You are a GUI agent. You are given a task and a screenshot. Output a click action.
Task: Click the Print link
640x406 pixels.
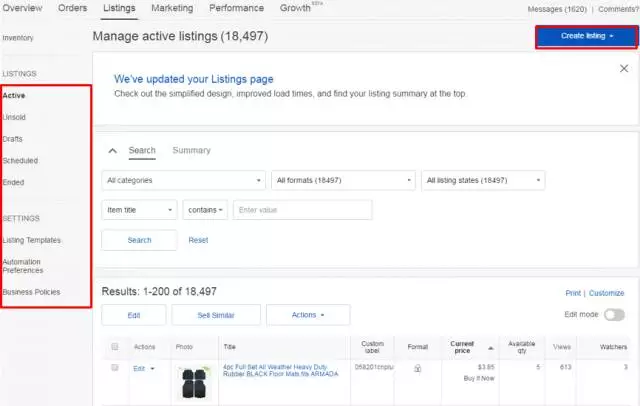573,293
